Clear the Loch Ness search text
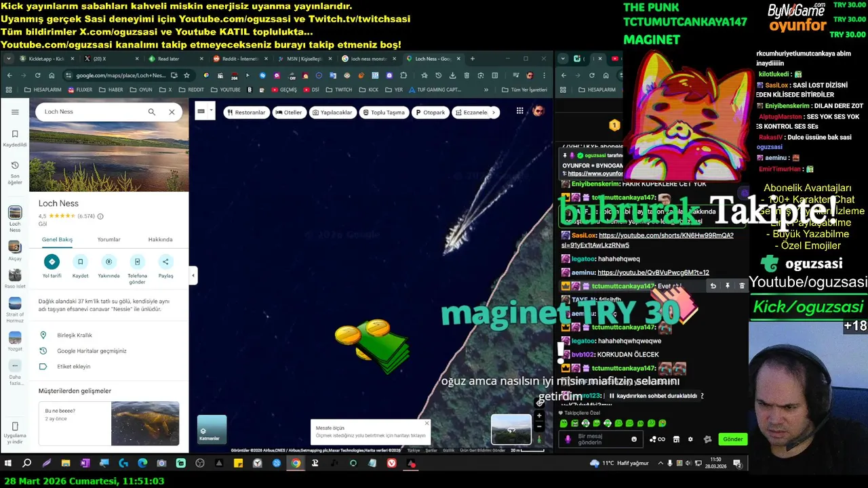868x488 pixels. [172, 112]
